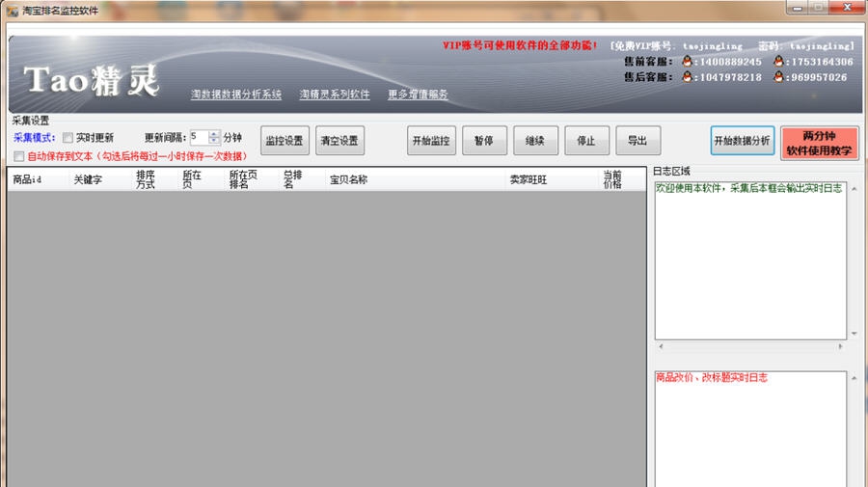Click the app icon in the title bar
The image size is (868, 487).
(x=13, y=11)
